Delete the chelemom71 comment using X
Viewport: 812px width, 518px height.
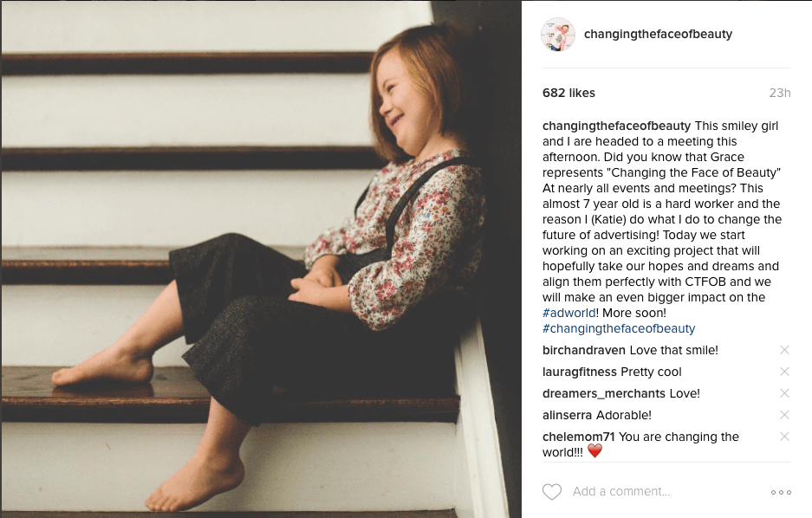click(784, 437)
